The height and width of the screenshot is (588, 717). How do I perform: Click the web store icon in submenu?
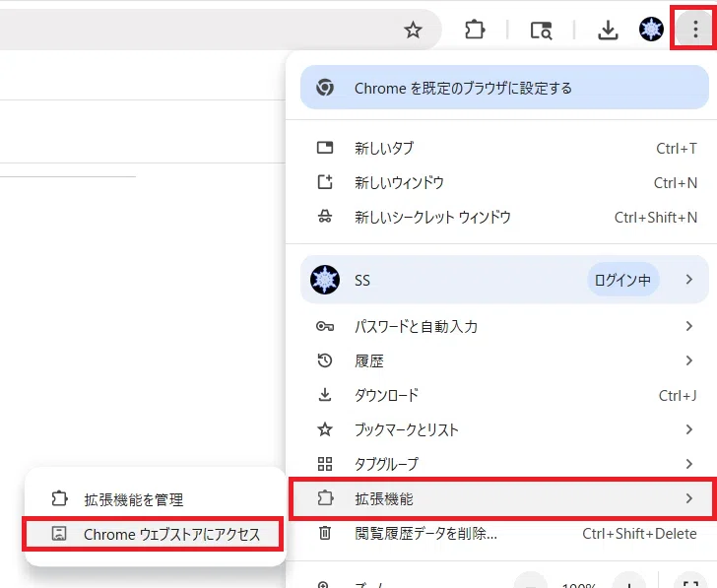click(59, 533)
